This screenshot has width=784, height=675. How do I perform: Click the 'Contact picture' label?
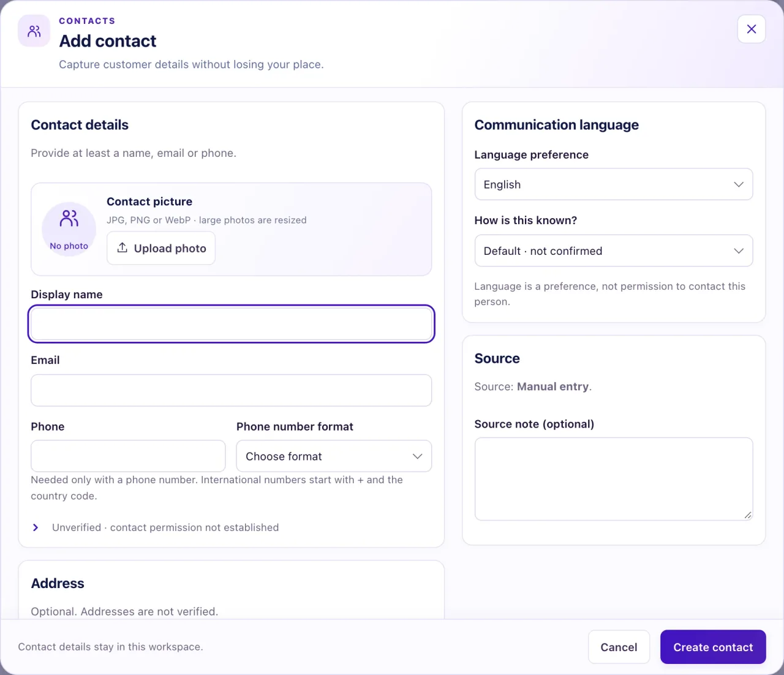(149, 202)
